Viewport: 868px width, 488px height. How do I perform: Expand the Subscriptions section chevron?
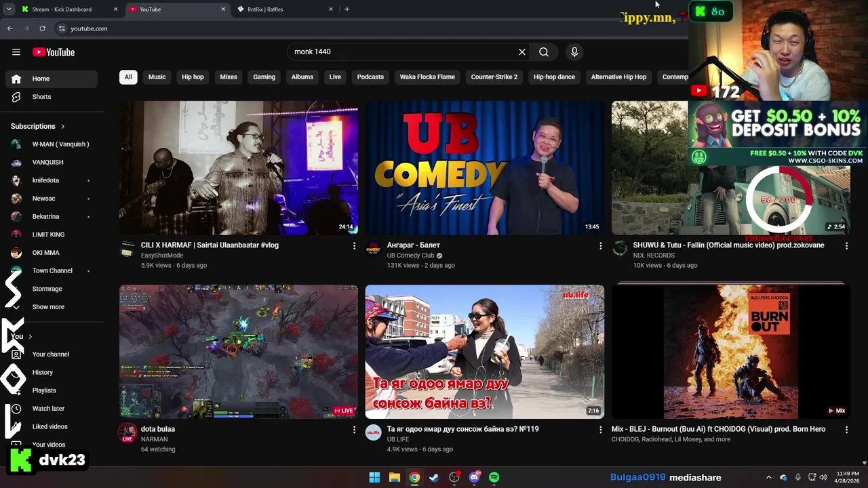coord(63,126)
